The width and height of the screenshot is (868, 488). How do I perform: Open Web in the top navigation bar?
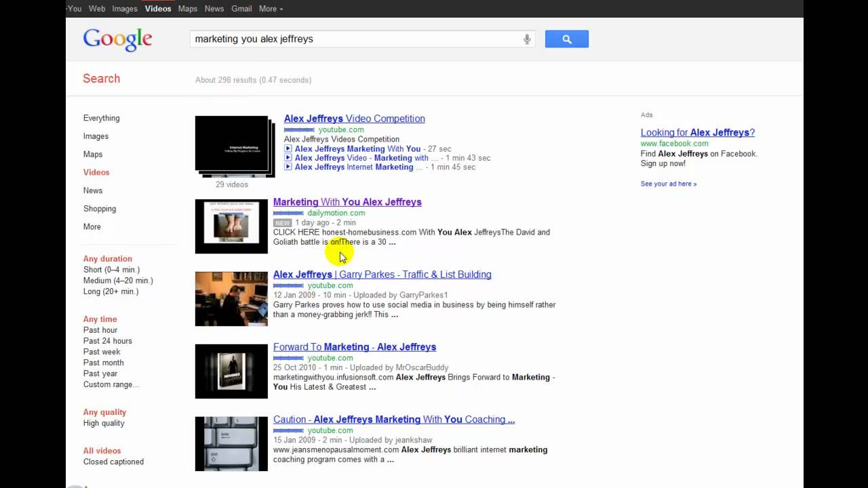pyautogui.click(x=97, y=9)
